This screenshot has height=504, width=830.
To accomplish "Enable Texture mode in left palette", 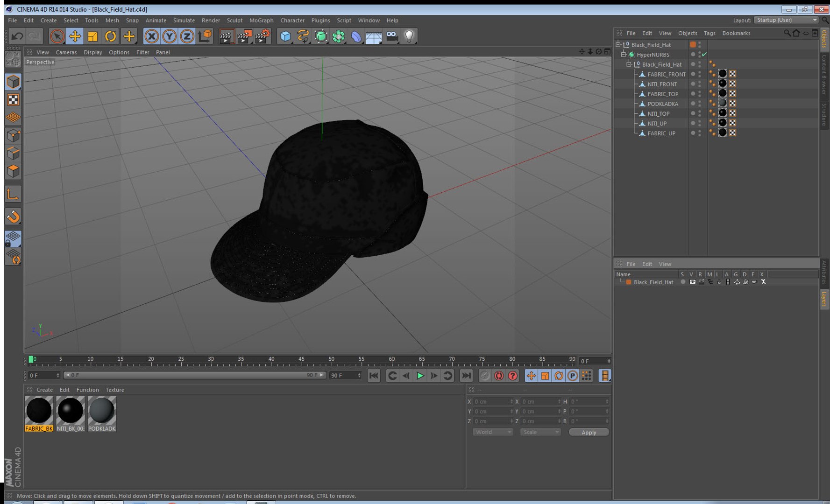I will [13, 100].
